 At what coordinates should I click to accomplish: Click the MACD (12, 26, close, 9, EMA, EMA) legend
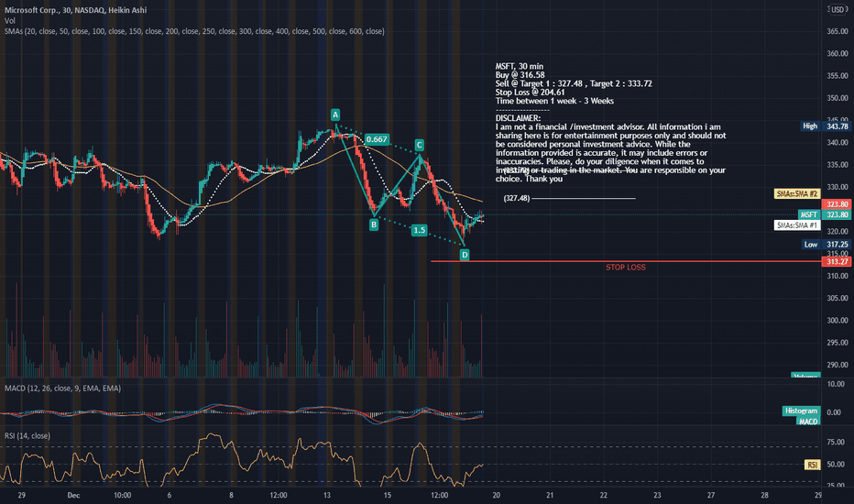[x=62, y=388]
